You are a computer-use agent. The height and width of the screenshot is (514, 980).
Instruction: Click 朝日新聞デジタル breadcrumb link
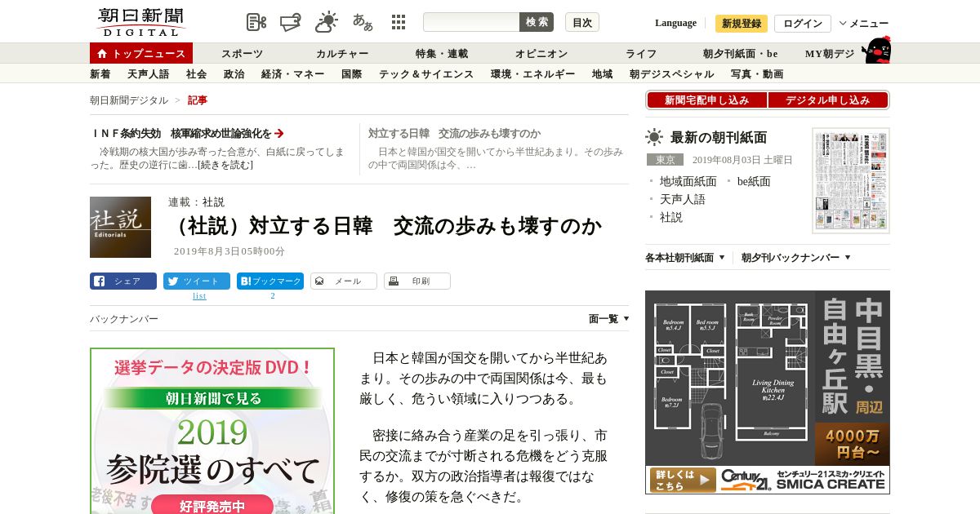pyautogui.click(x=129, y=100)
